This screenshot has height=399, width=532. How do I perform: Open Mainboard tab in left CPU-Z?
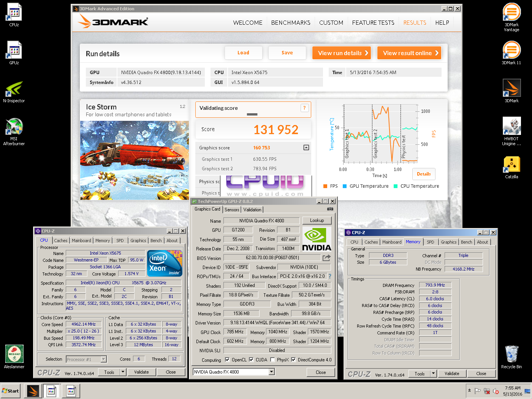coord(81,241)
